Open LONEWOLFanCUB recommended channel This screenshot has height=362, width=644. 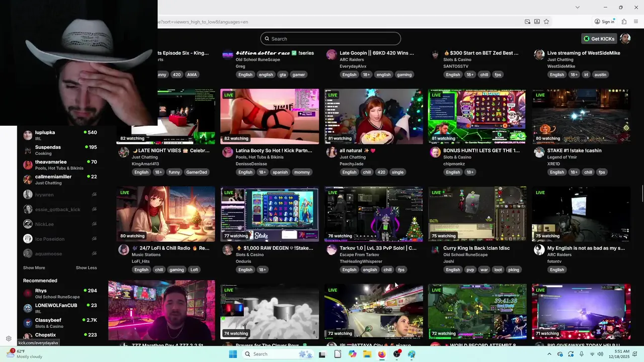pyautogui.click(x=59, y=308)
